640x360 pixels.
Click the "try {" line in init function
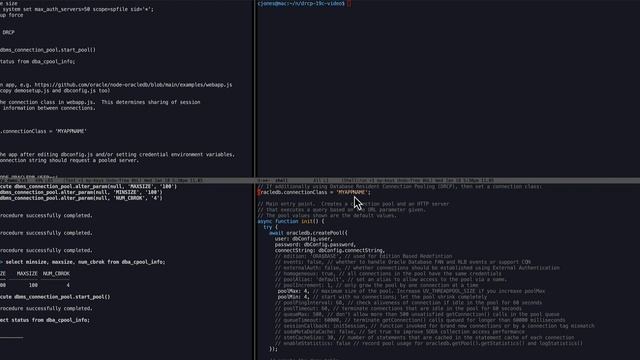click(x=270, y=227)
